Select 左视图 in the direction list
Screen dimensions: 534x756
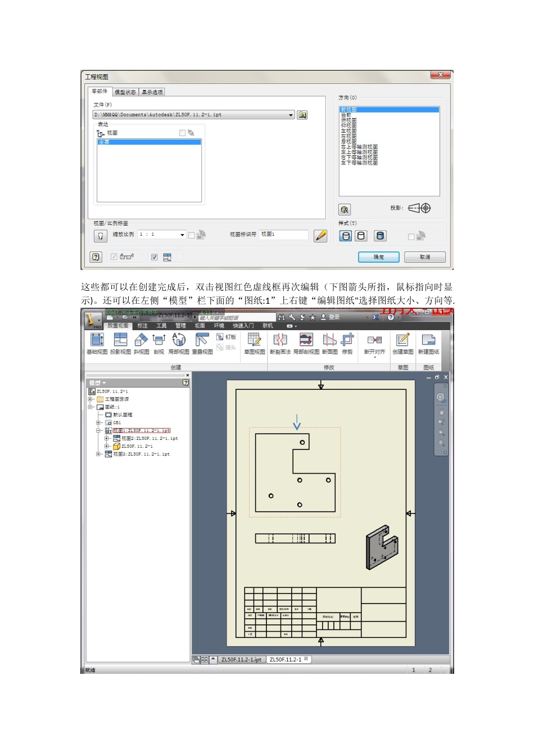349,131
